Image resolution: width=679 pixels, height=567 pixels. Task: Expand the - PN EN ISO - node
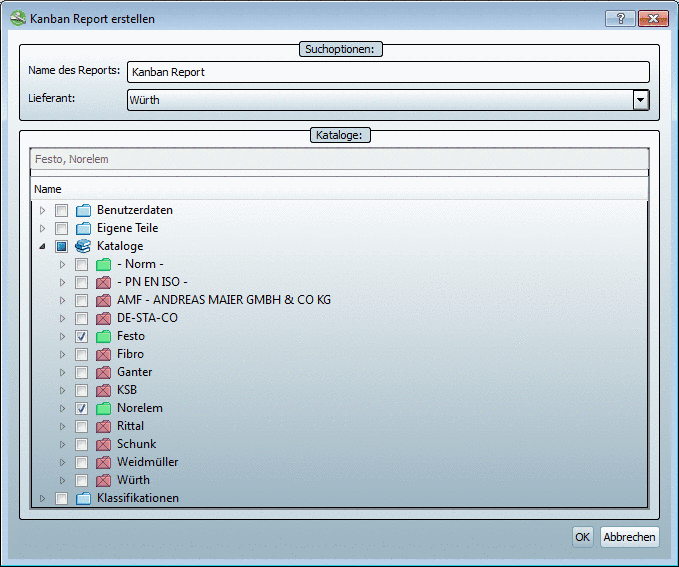click(x=62, y=282)
